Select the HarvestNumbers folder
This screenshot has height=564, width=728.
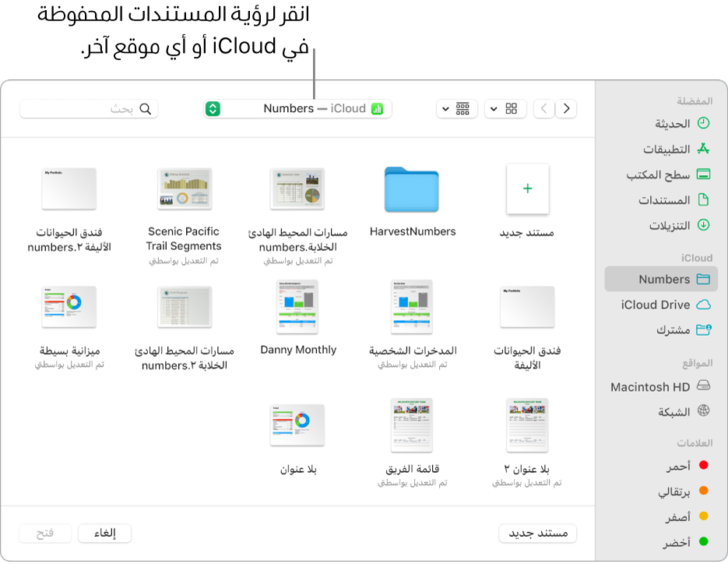click(x=412, y=189)
